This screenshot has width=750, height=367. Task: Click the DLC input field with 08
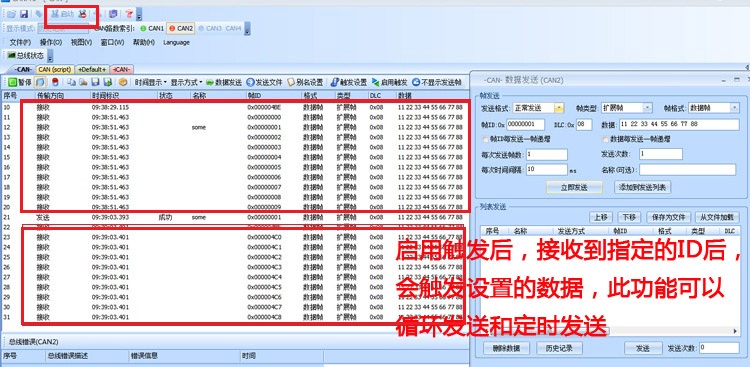tap(584, 124)
